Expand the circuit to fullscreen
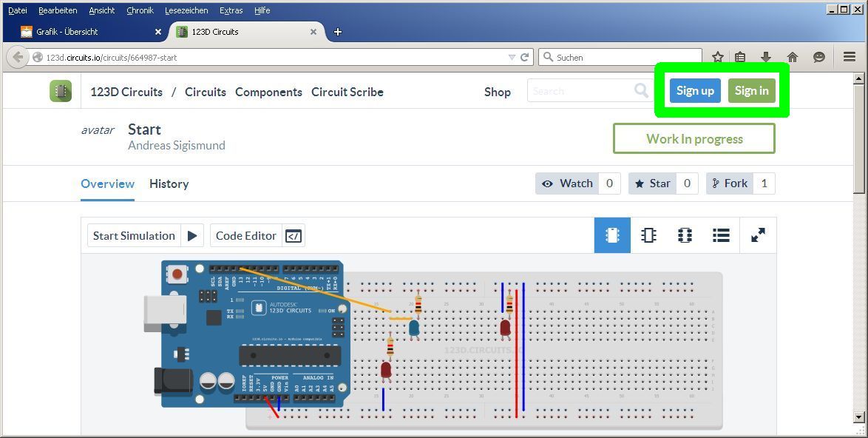The height and width of the screenshot is (438, 868). pyautogui.click(x=758, y=235)
